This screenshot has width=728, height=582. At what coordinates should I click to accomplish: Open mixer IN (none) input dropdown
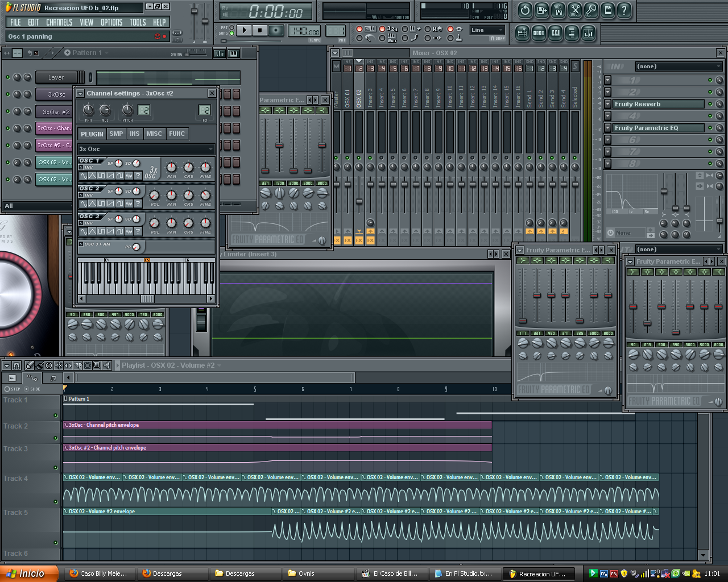pyautogui.click(x=679, y=66)
